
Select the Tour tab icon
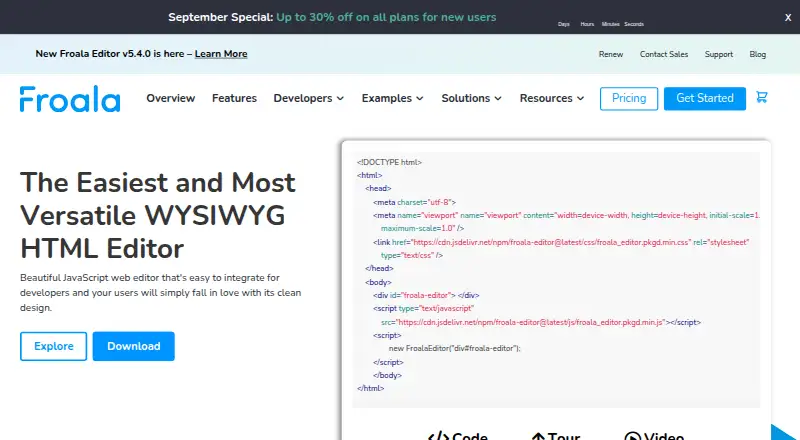click(538, 436)
